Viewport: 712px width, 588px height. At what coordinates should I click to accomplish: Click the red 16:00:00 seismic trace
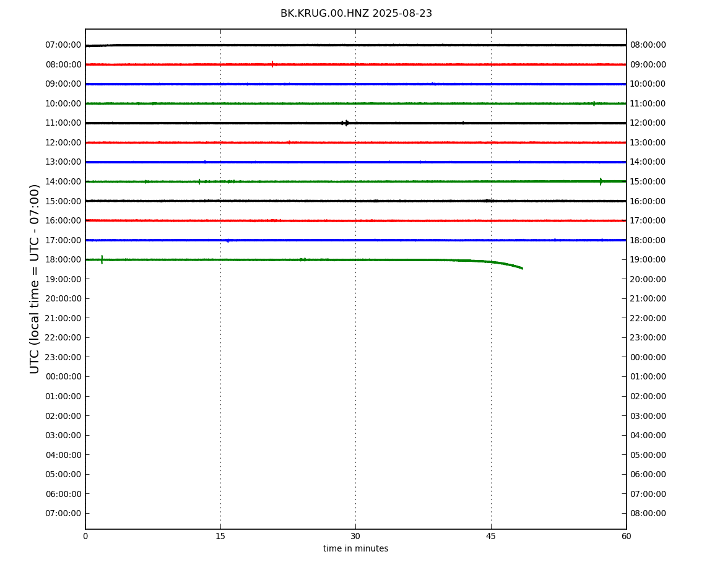pos(355,221)
